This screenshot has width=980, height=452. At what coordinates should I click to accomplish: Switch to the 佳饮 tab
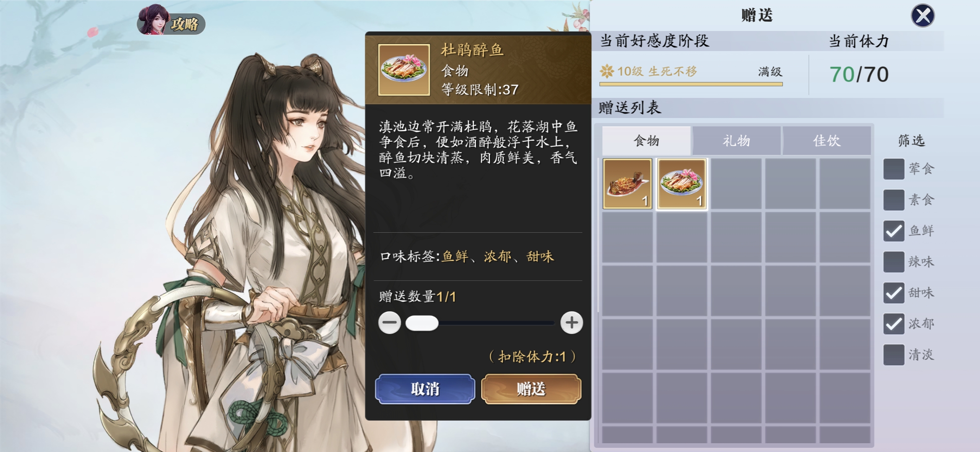pyautogui.click(x=827, y=141)
